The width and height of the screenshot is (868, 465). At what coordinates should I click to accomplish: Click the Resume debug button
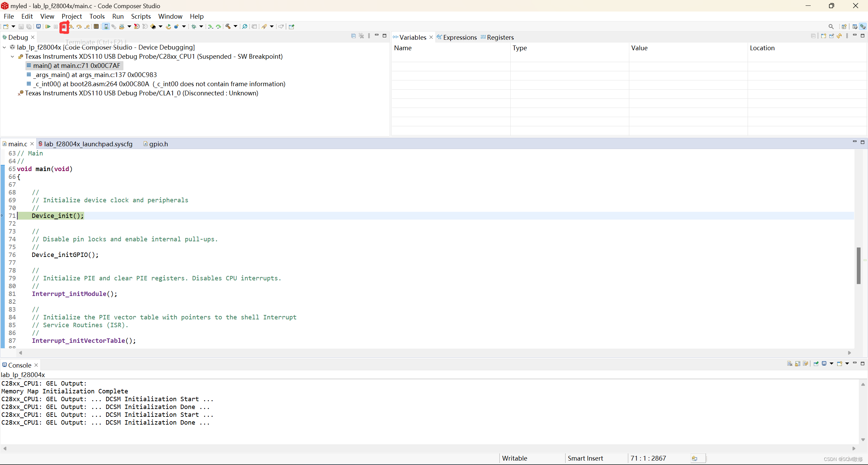point(48,26)
